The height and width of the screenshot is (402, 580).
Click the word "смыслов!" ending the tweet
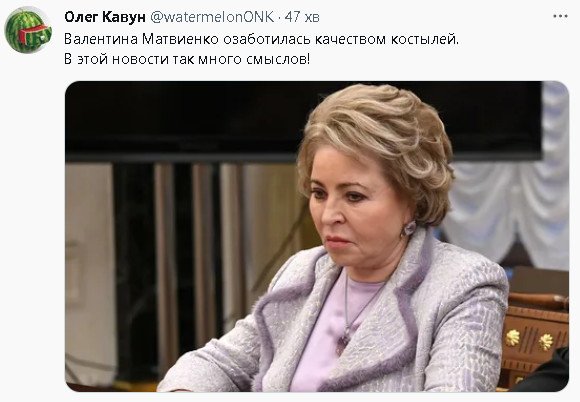278,59
